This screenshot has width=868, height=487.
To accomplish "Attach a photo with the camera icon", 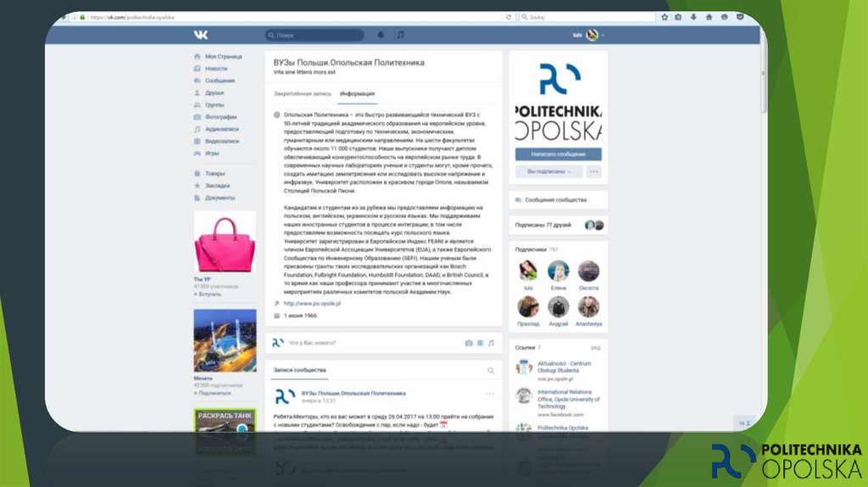I will tap(468, 343).
